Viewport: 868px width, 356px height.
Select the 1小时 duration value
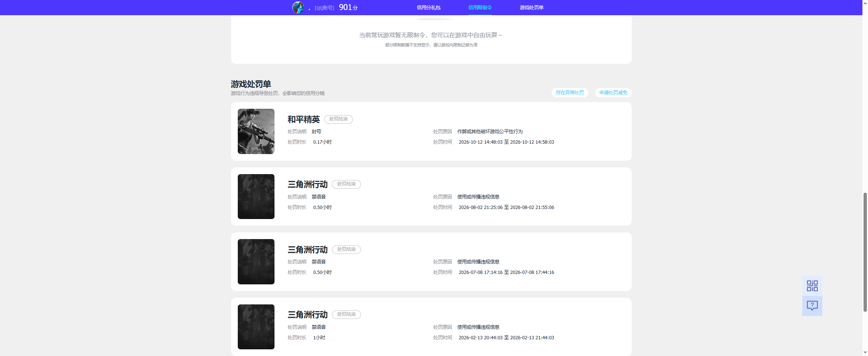319,338
